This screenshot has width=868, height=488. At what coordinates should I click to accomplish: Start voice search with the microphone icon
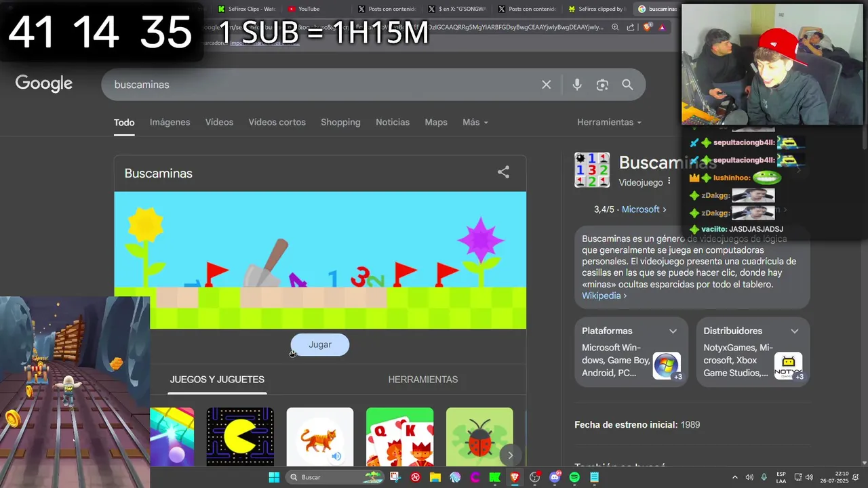tap(577, 85)
